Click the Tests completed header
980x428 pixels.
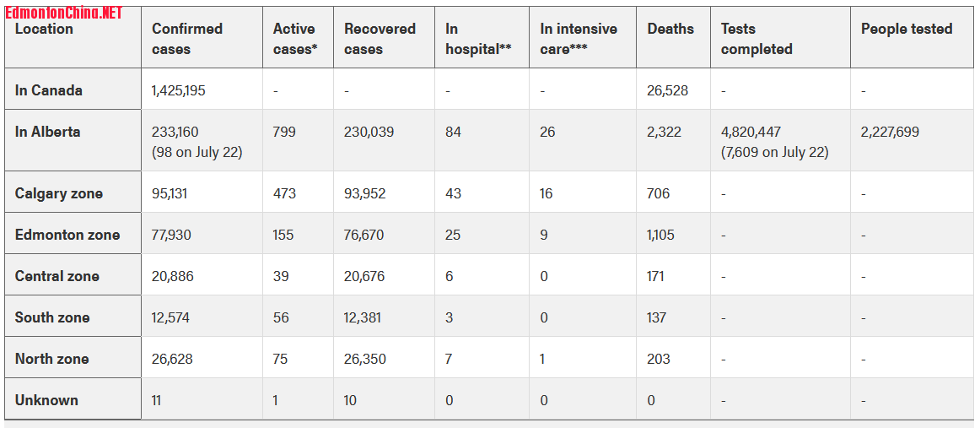pyautogui.click(x=757, y=39)
